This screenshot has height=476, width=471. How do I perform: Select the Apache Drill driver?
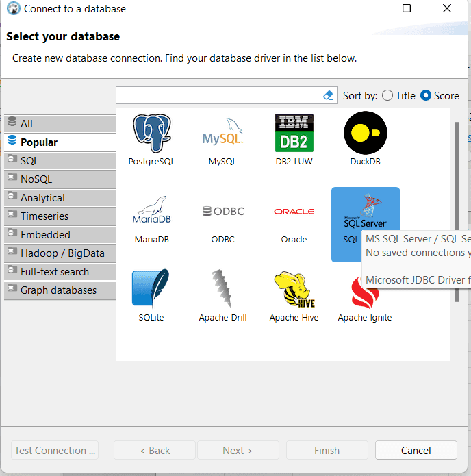[222, 295]
